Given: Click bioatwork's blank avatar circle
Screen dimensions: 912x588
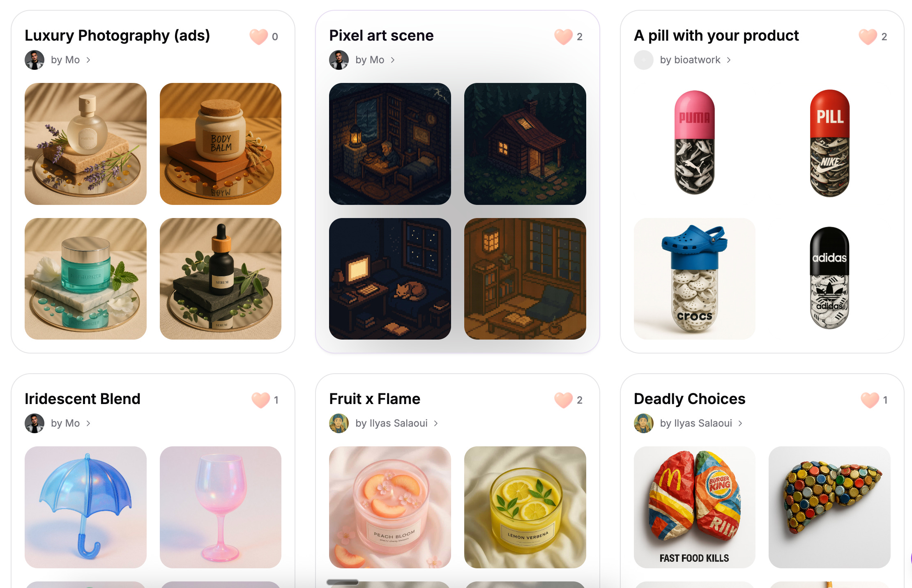Looking at the screenshot, I should click(x=644, y=60).
